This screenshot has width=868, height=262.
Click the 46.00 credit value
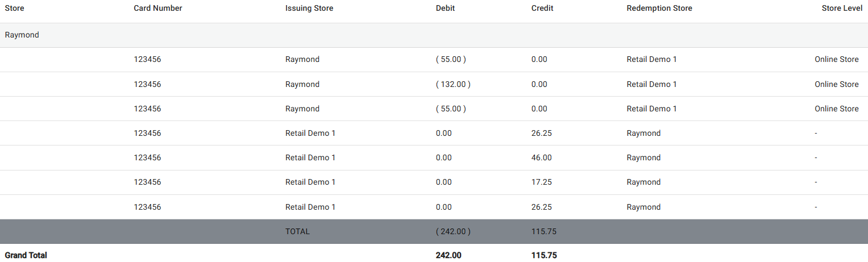541,157
